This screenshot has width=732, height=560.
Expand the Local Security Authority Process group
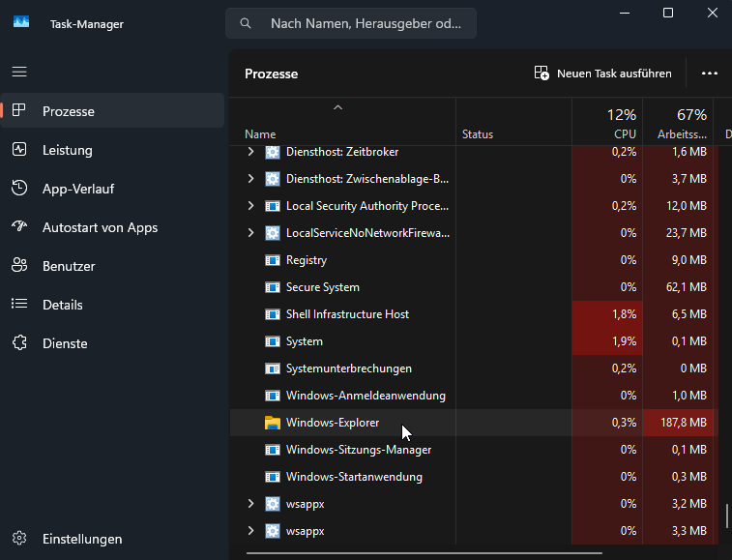click(x=250, y=206)
